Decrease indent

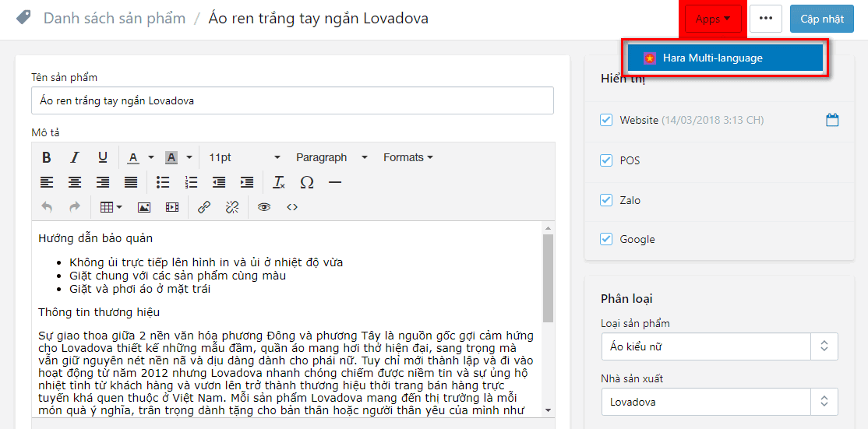pyautogui.click(x=219, y=182)
